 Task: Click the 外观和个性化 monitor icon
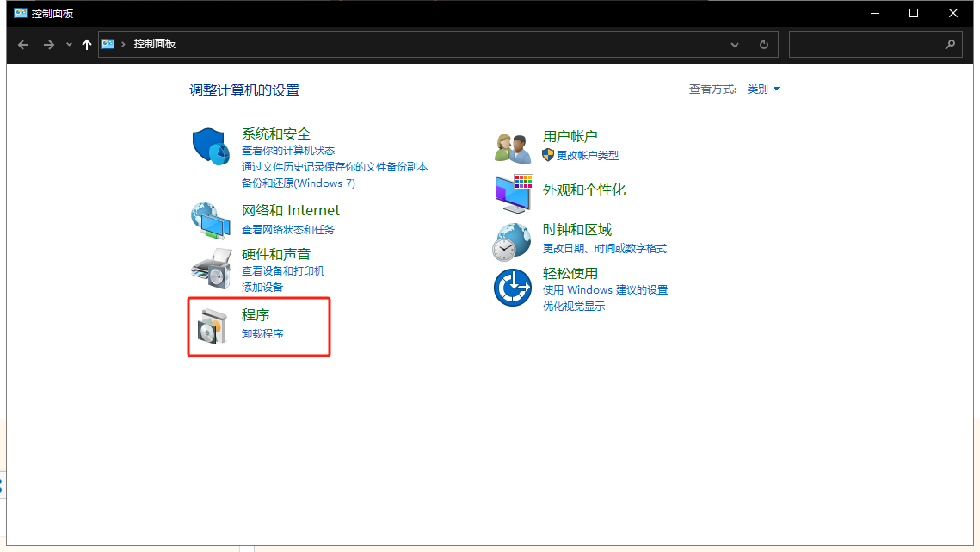click(514, 194)
